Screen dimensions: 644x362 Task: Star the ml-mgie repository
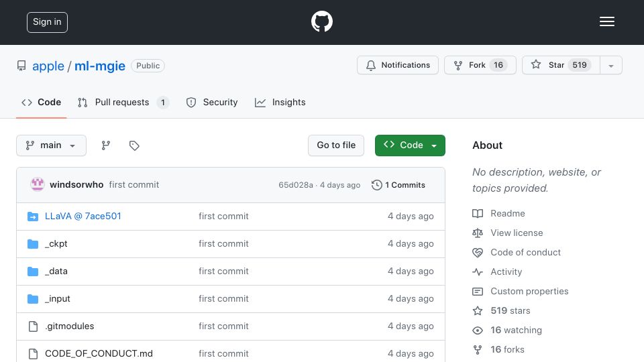click(x=561, y=65)
